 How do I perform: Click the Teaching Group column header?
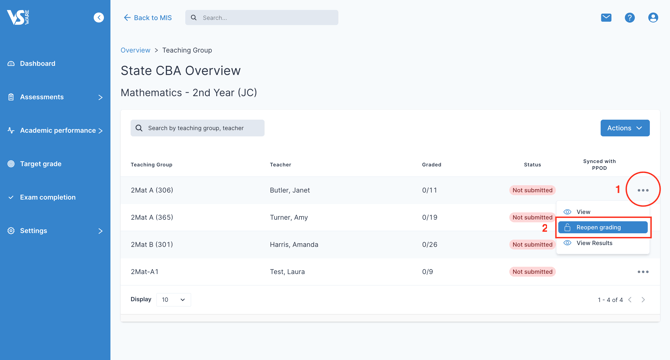tap(151, 164)
